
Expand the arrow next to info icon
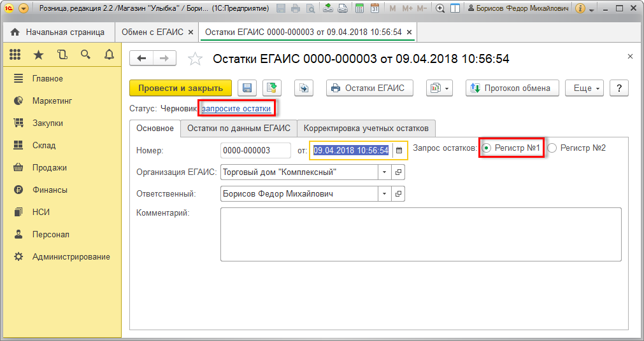(x=592, y=10)
